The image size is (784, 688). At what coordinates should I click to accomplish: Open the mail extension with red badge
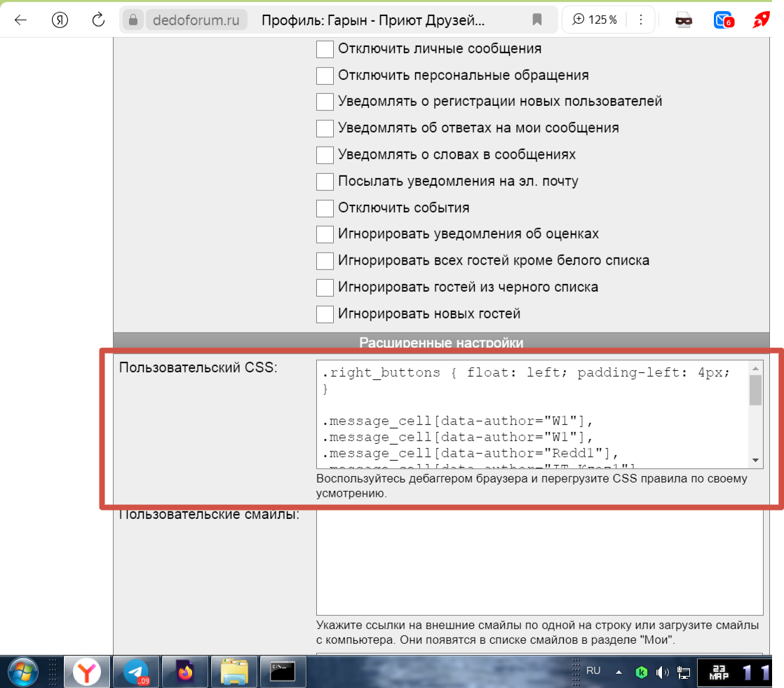coord(722,20)
